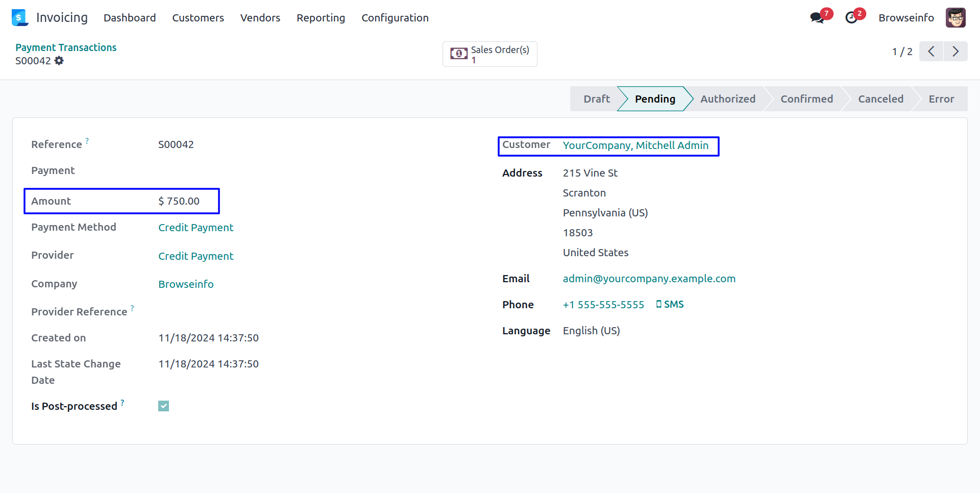The width and height of the screenshot is (980, 493).
Task: Go to the next record arrow
Action: pos(955,52)
